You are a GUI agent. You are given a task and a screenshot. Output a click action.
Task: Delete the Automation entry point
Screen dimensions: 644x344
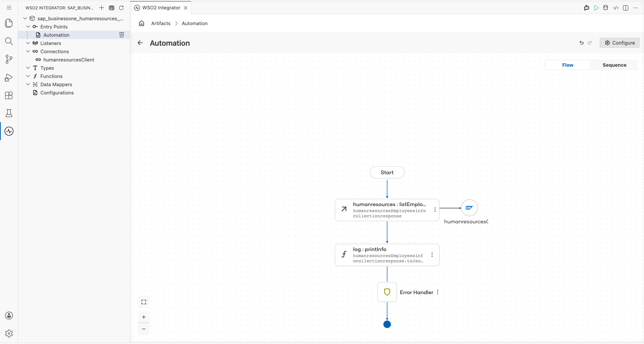122,35
